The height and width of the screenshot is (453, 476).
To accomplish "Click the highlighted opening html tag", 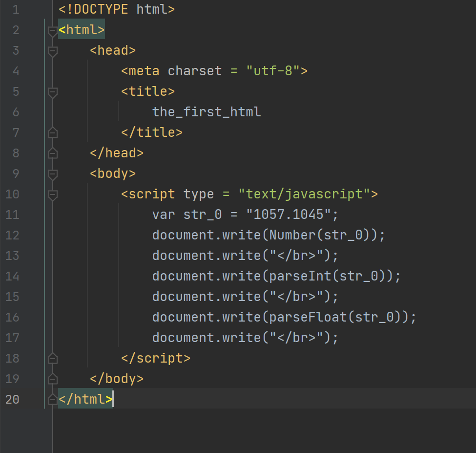I will tap(82, 30).
